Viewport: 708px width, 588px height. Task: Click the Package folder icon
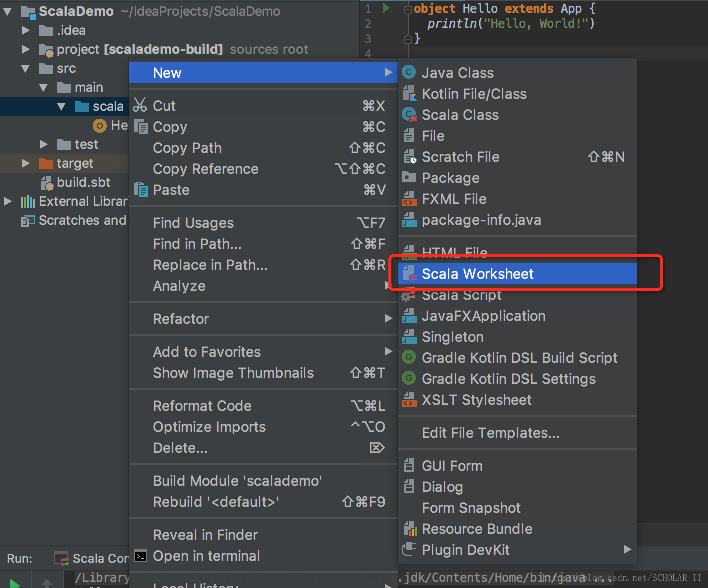[409, 177]
